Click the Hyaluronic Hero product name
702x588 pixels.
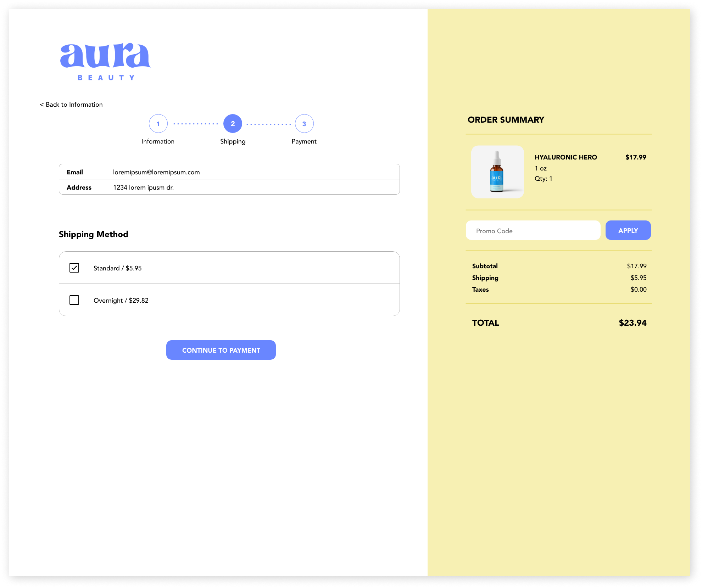(x=565, y=157)
